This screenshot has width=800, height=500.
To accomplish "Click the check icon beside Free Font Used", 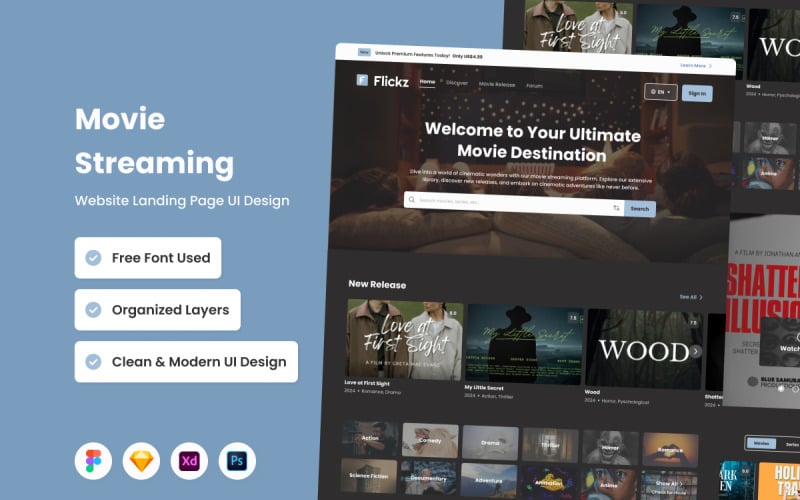I will (x=93, y=258).
